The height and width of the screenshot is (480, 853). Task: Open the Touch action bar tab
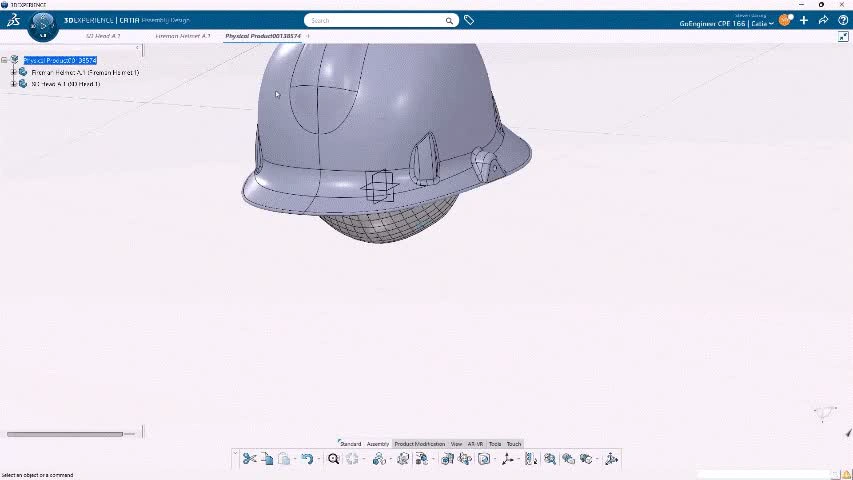point(514,444)
